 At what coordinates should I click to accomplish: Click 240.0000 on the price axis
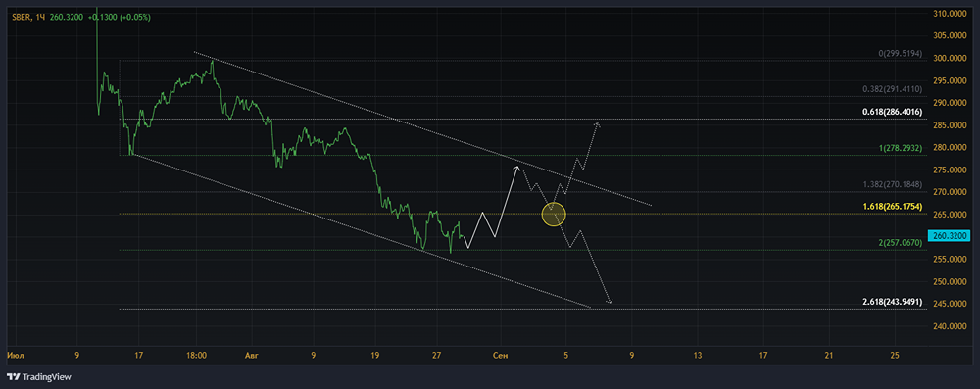[950, 326]
